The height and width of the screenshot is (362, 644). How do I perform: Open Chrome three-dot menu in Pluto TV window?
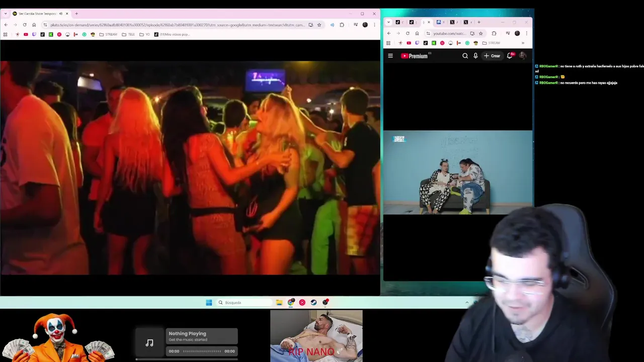point(374,25)
